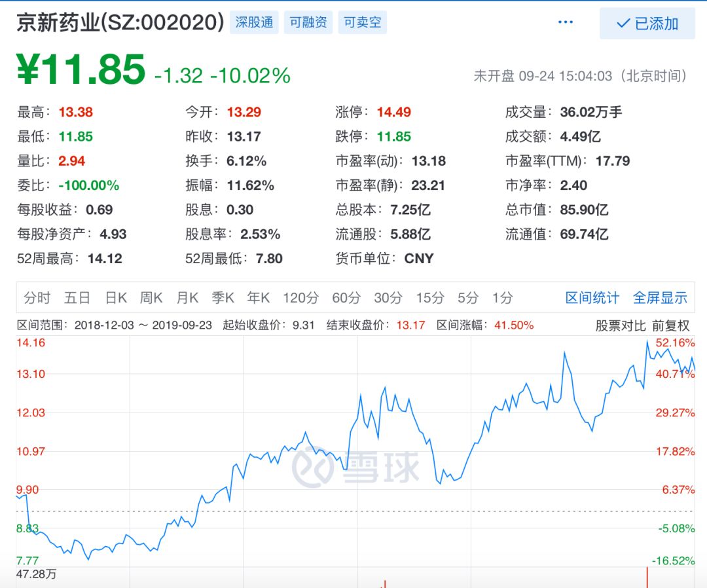Enter 全屏显示 full screen mode
707x588 pixels.
(661, 297)
